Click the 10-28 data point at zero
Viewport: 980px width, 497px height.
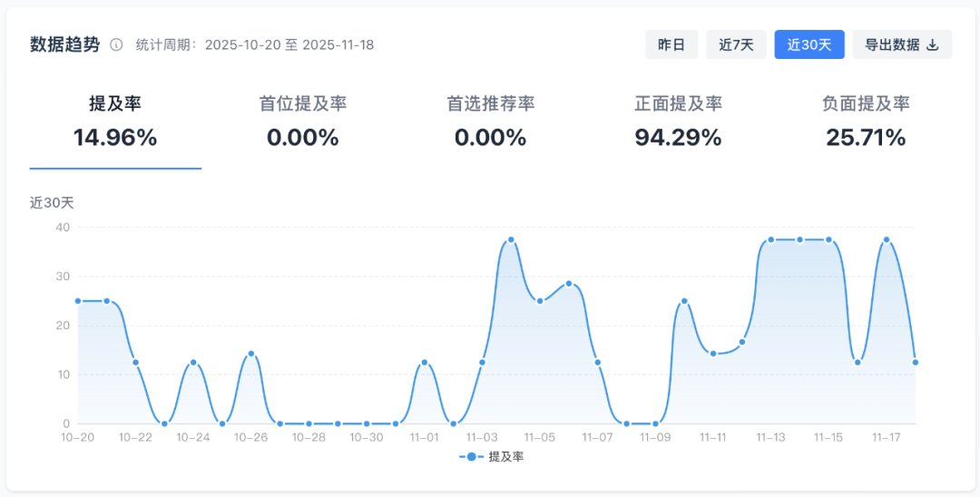coord(309,424)
